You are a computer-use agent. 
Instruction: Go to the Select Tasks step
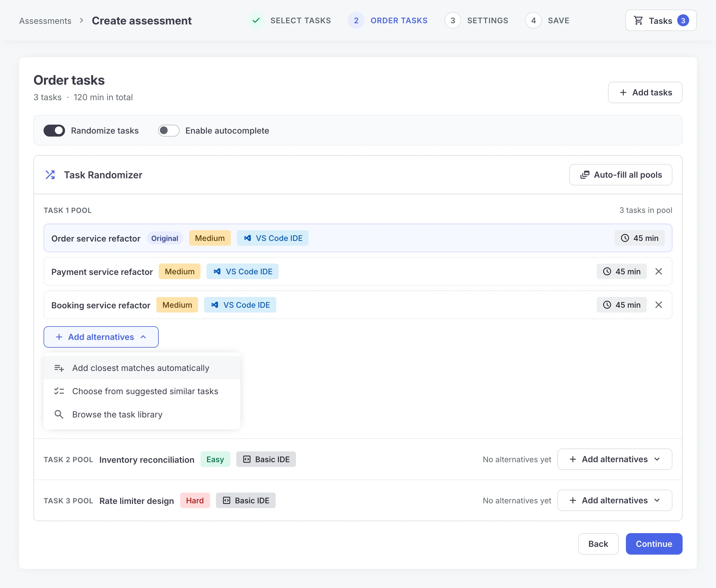pyautogui.click(x=290, y=21)
